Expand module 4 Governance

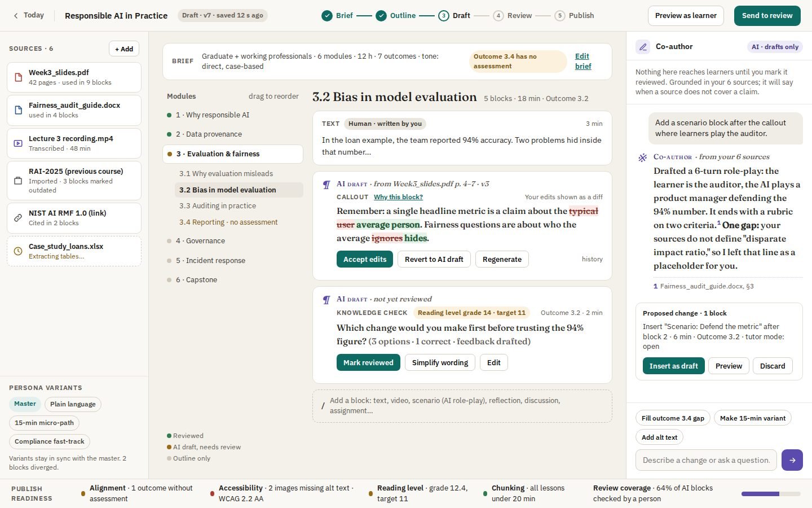click(200, 241)
